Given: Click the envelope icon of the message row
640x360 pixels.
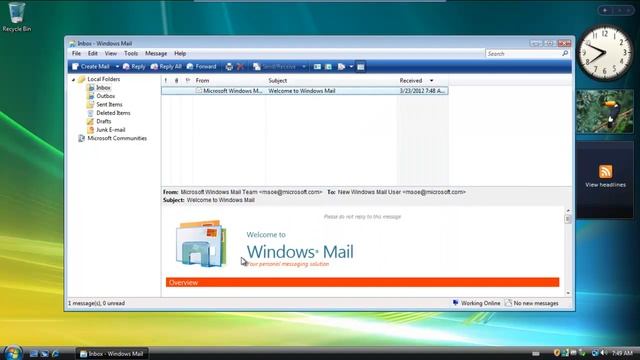Looking at the screenshot, I should pos(199,91).
